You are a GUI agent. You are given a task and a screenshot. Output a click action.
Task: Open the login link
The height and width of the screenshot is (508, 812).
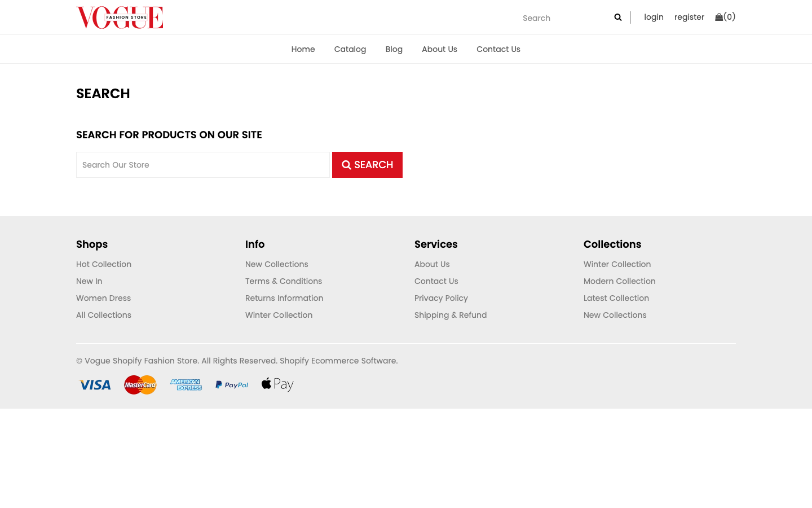[x=654, y=17]
